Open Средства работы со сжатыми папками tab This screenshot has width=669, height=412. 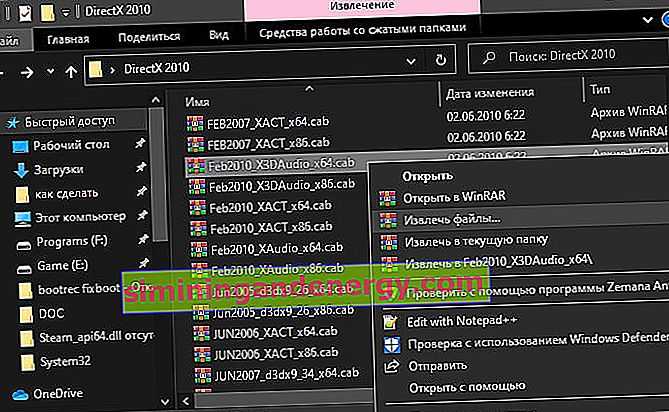point(362,31)
